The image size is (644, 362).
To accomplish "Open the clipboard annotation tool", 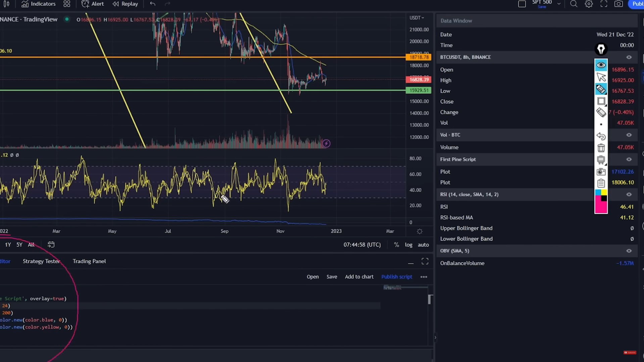I will click(x=601, y=183).
